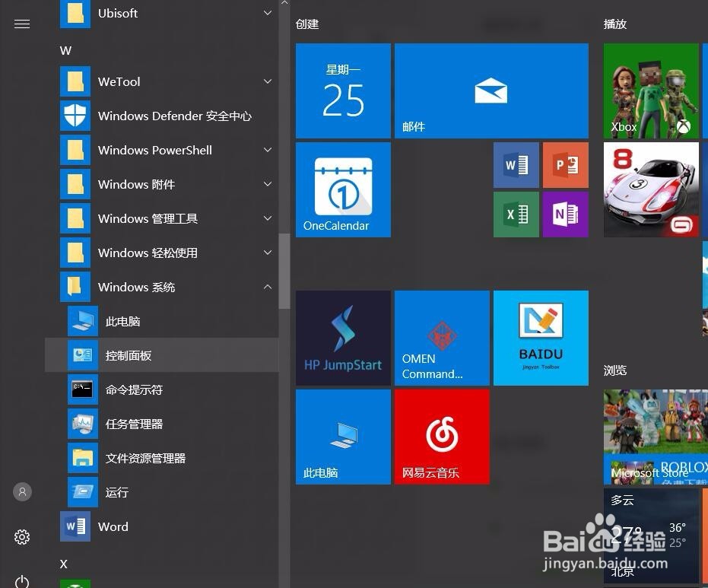Expand the WeTool folder chevron
The width and height of the screenshot is (708, 588).
(x=268, y=81)
